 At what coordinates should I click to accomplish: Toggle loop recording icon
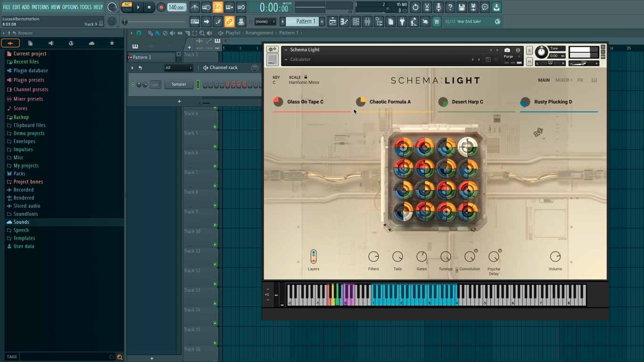[x=241, y=7]
